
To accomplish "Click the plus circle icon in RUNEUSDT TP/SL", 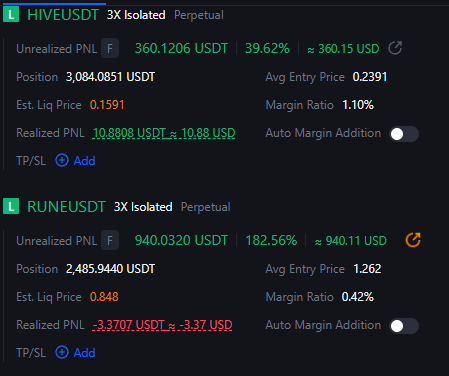I will [62, 352].
